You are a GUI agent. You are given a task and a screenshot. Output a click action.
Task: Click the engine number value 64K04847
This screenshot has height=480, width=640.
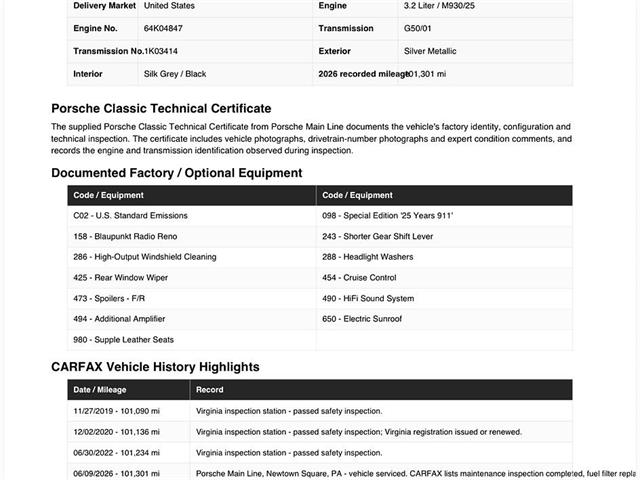click(x=163, y=29)
